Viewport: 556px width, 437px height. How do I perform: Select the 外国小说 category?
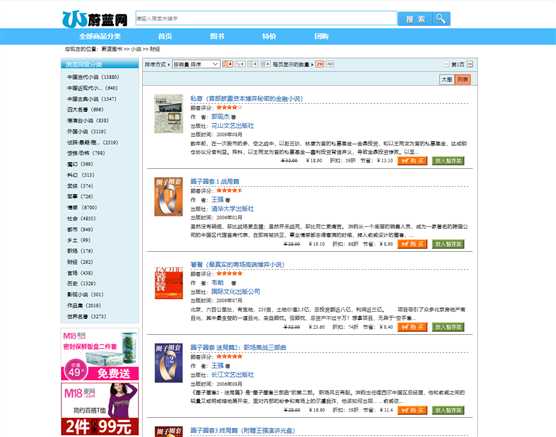tap(87, 132)
